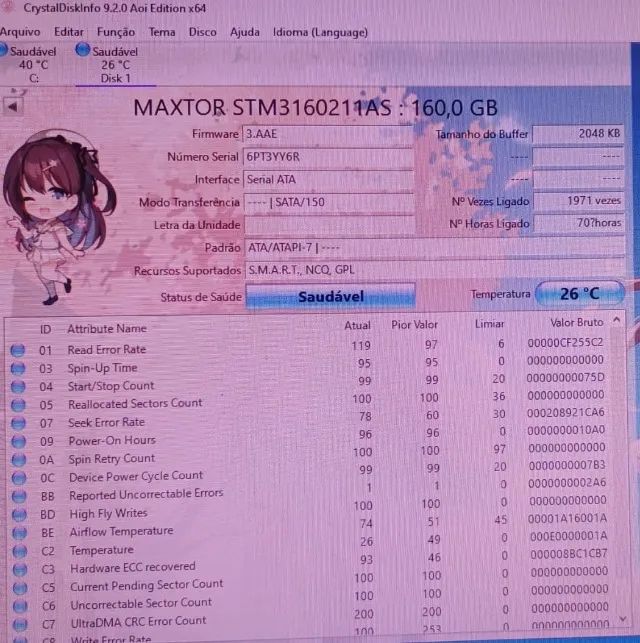Click the status orb for High Fly Writes
Viewport: 640px width, 643px height.
(x=19, y=514)
